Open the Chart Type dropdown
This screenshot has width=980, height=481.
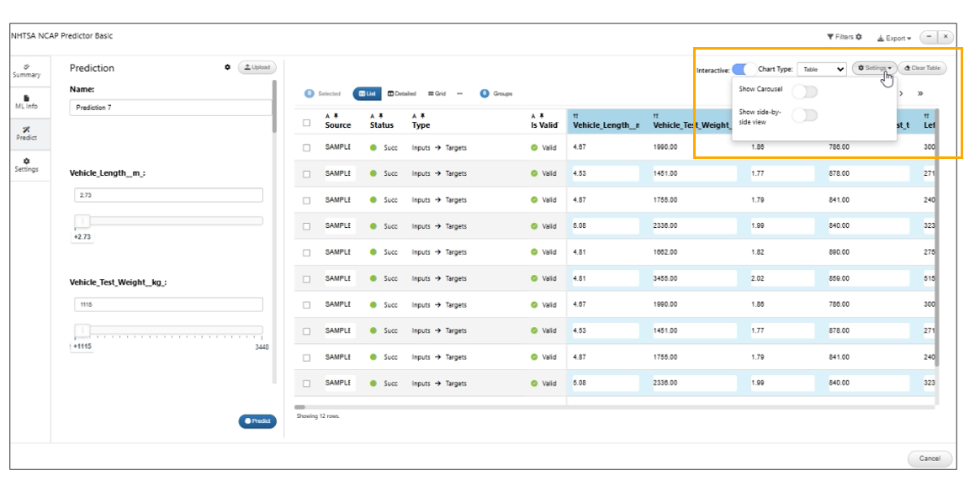822,70
